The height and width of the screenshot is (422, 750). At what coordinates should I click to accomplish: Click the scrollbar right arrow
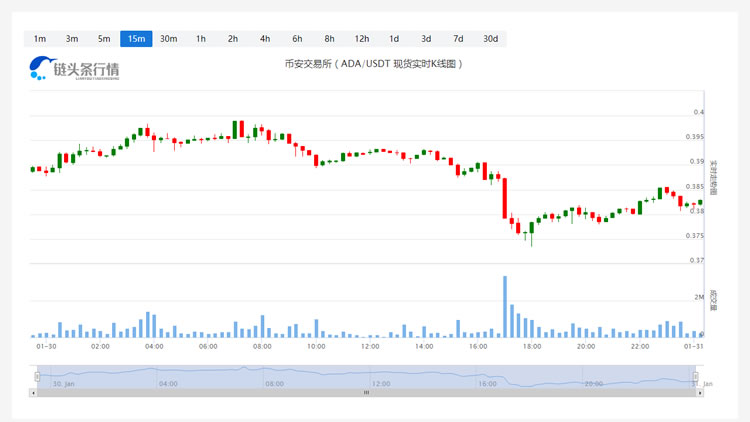[700, 393]
